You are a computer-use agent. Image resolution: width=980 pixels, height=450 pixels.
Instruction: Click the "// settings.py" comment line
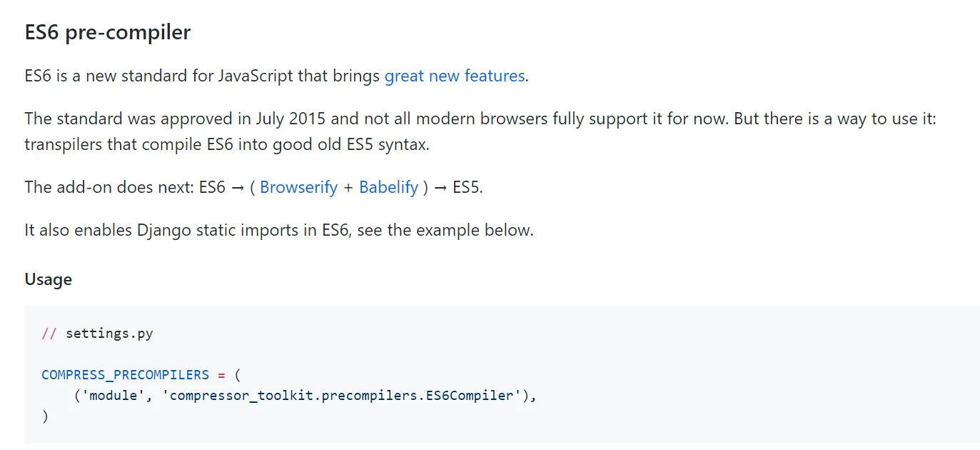pos(98,334)
